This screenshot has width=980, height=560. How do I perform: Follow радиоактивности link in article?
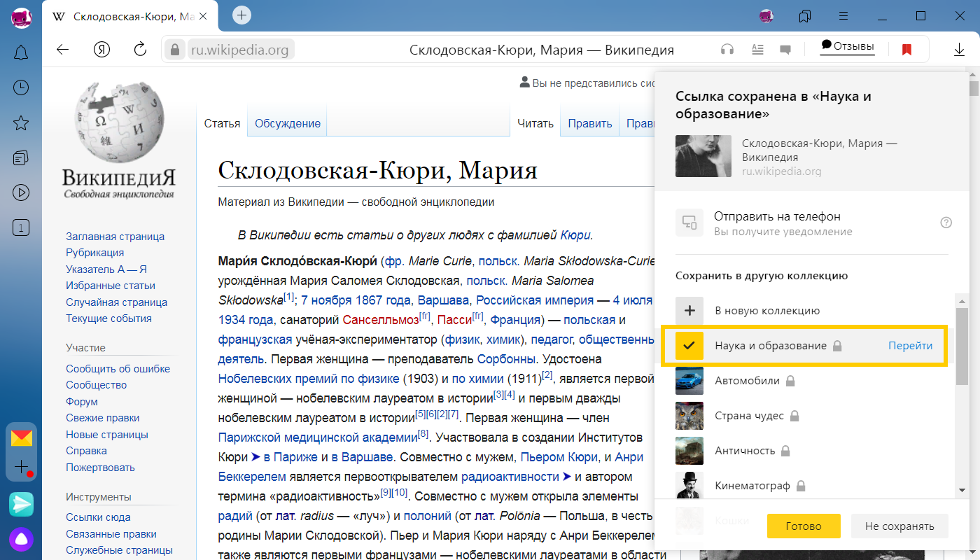pos(511,477)
